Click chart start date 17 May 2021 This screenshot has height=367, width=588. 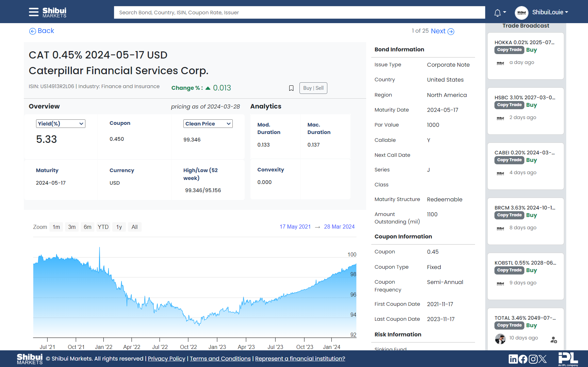tap(295, 227)
